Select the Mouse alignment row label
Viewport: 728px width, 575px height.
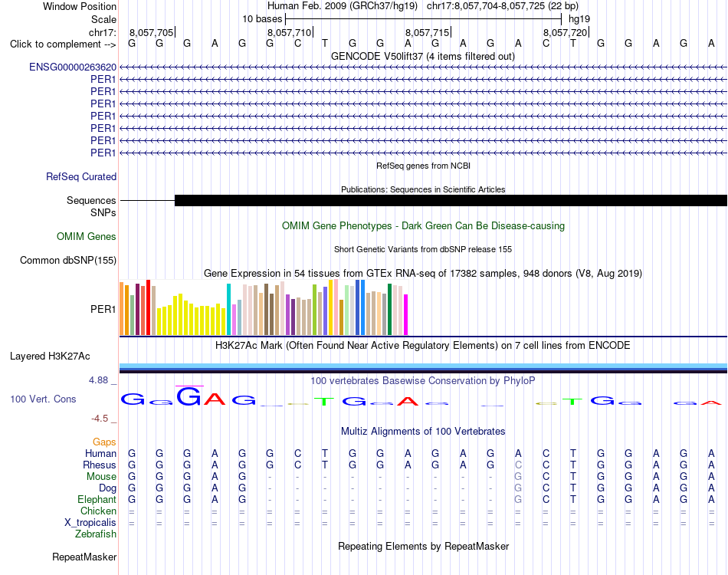click(x=101, y=477)
